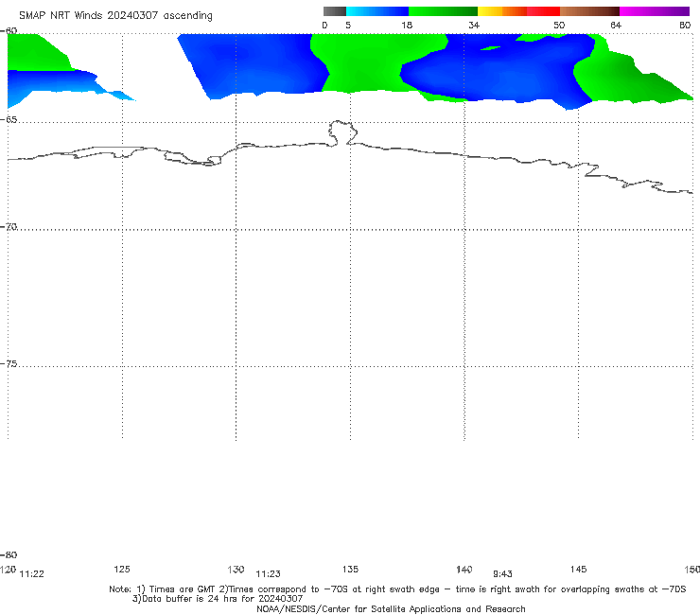The height and width of the screenshot is (615, 700).
Task: Click the color scale label '5'
Action: [348, 25]
